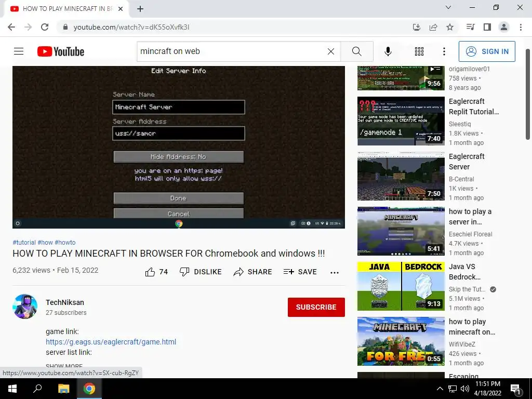The image size is (532, 399).
Task: Subscribe to TechNiksan channel
Action: tap(316, 307)
